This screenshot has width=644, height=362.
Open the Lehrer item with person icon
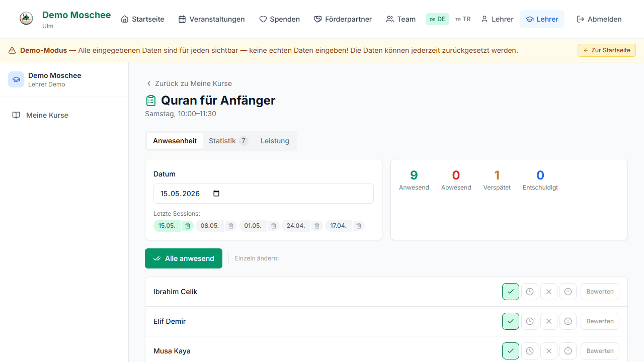pos(497,19)
